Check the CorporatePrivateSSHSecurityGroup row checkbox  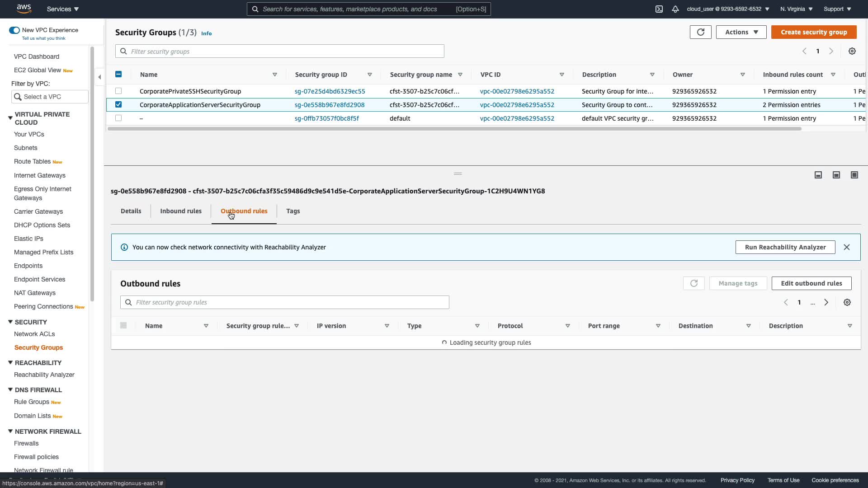(118, 91)
